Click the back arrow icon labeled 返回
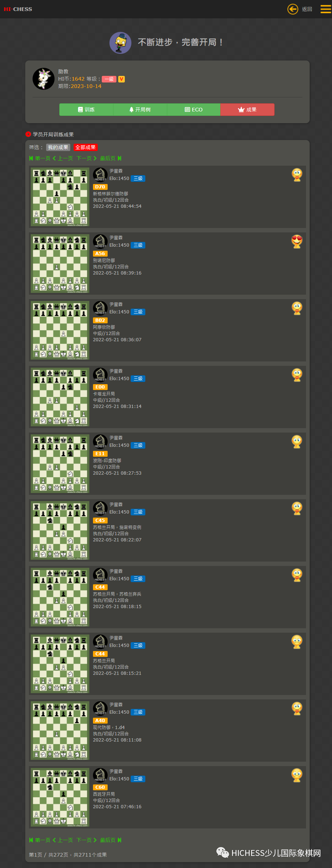 (x=293, y=9)
